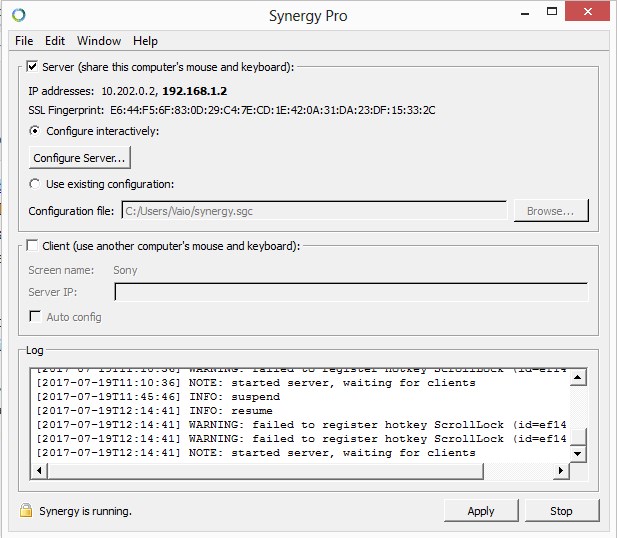The height and width of the screenshot is (538, 617).
Task: Stop the Synergy server
Action: coord(562,511)
